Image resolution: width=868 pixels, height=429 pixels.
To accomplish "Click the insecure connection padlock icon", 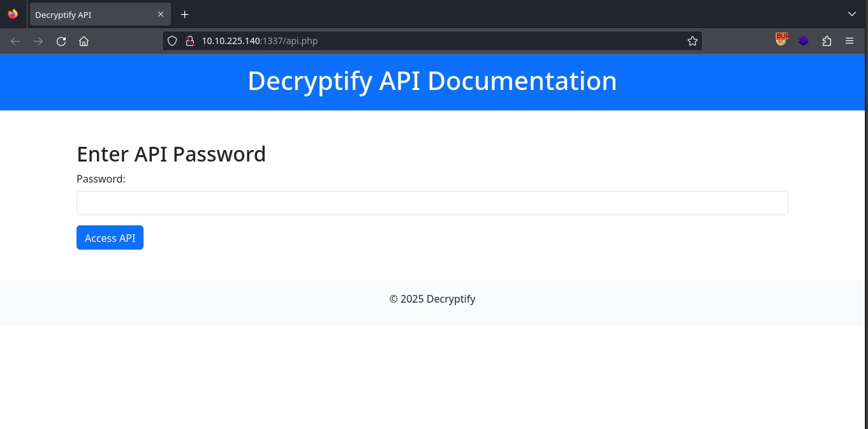I will pyautogui.click(x=189, y=41).
